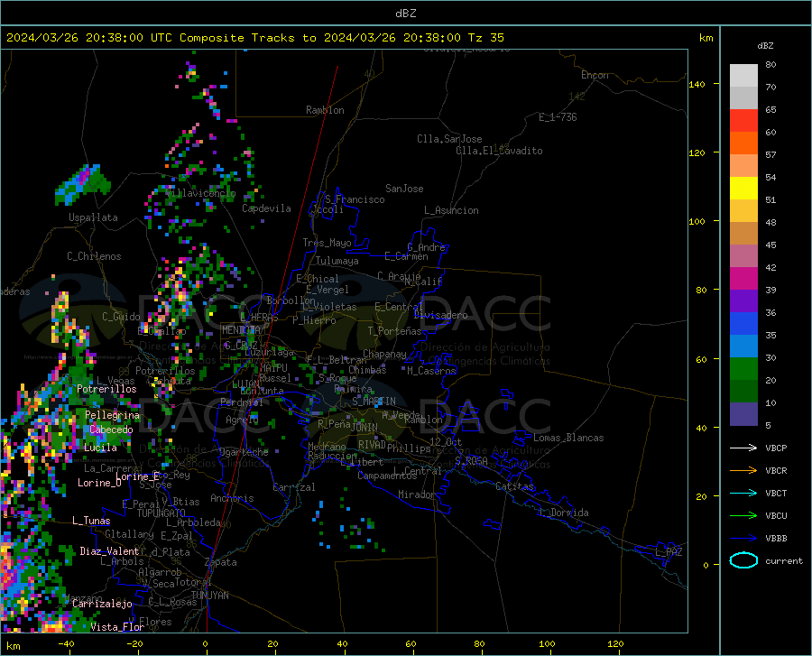
Task: Click the orange VBCR arrow legend icon
Action: [743, 470]
